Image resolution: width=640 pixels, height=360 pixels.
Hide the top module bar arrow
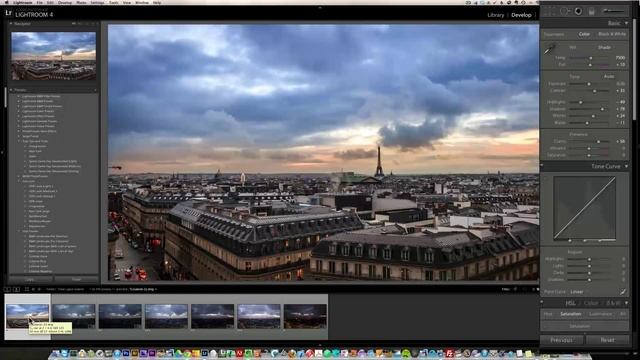point(320,7)
